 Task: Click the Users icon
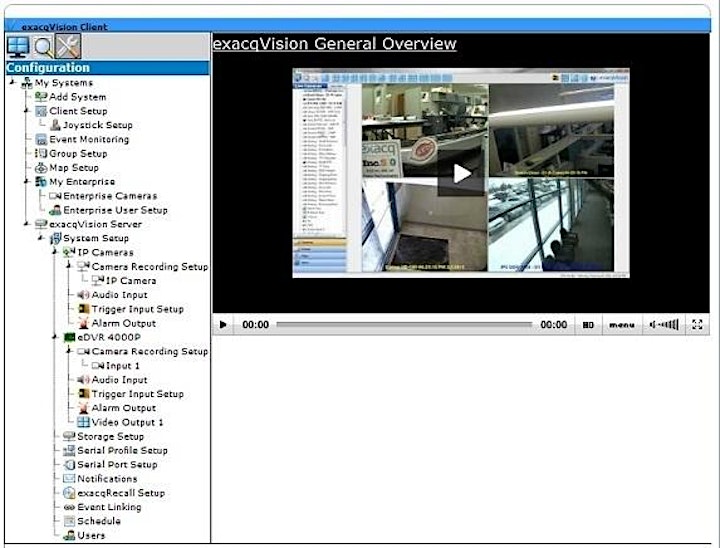[69, 536]
